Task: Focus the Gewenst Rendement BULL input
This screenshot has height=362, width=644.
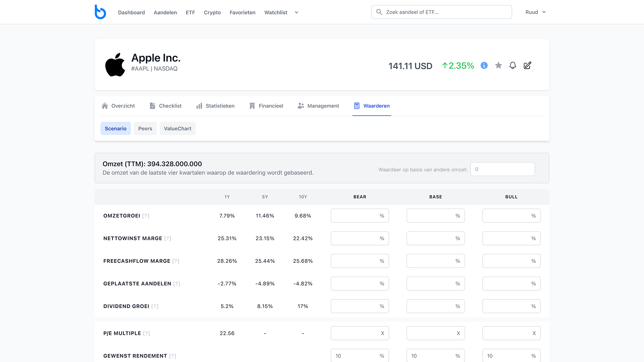Action: (512, 356)
